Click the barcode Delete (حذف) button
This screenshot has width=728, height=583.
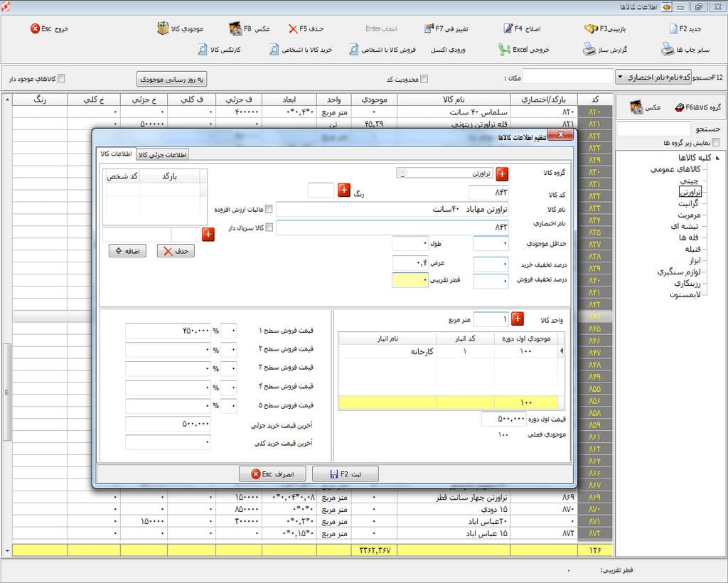pos(176,251)
